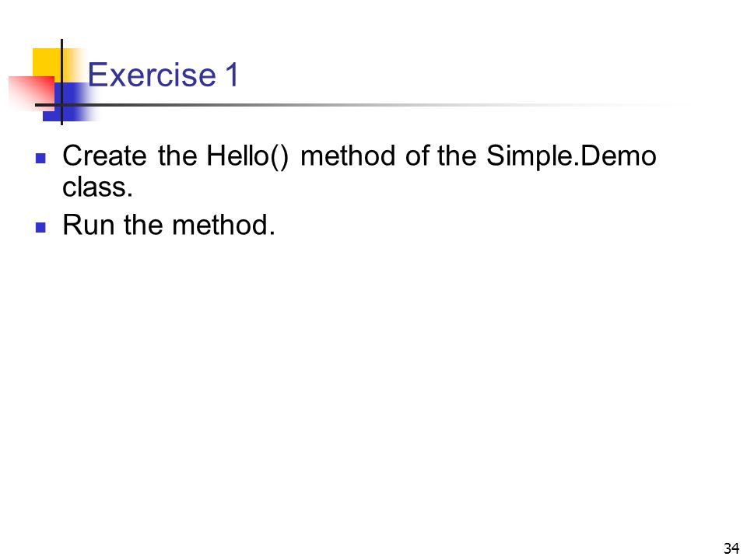747x560 pixels.
Task: Click the "Hello()" method name
Action: pos(247,156)
